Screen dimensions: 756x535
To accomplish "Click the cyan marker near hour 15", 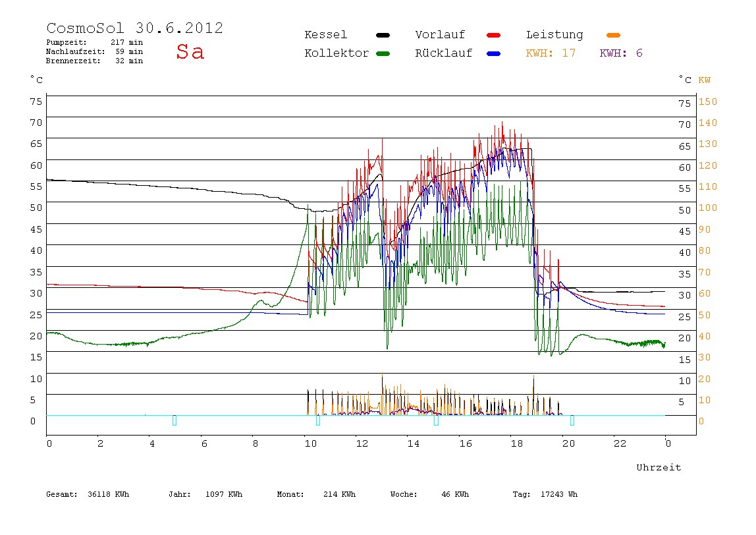I will pyautogui.click(x=436, y=420).
